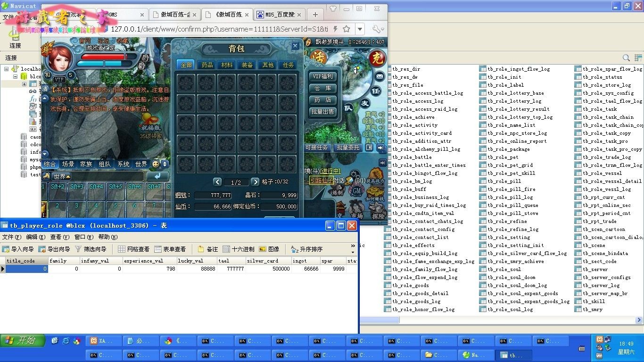Click the 图像 image toolbar item
This screenshot has width=644, height=362.
pyautogui.click(x=269, y=249)
